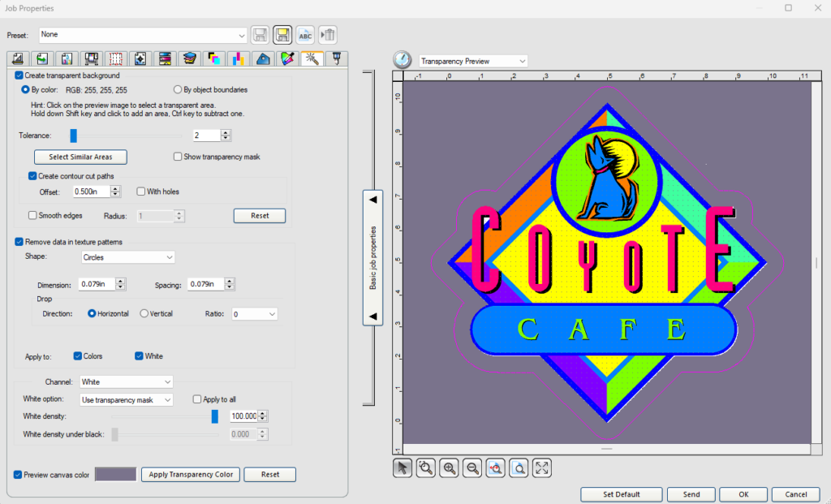Open the large-format printer tab

(91, 58)
